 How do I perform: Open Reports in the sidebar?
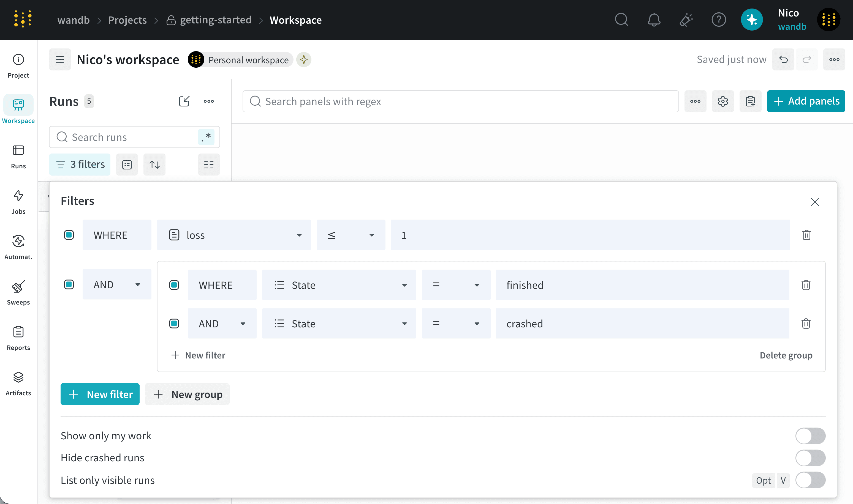(x=18, y=338)
